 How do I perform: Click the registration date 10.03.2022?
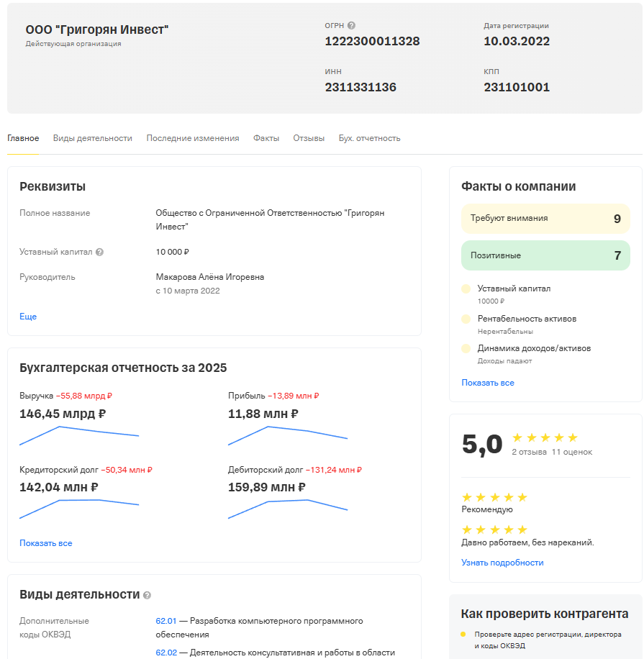pyautogui.click(x=517, y=41)
